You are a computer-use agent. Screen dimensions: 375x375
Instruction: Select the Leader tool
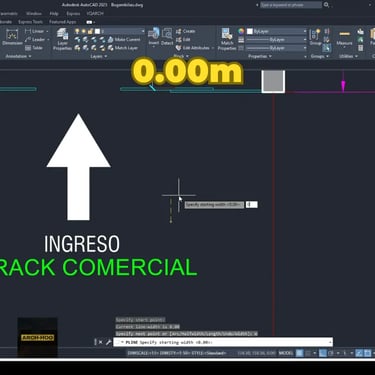tap(35, 39)
